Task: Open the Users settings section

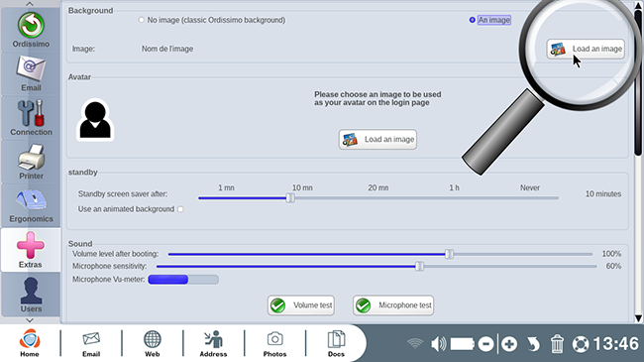Action: coord(31,295)
